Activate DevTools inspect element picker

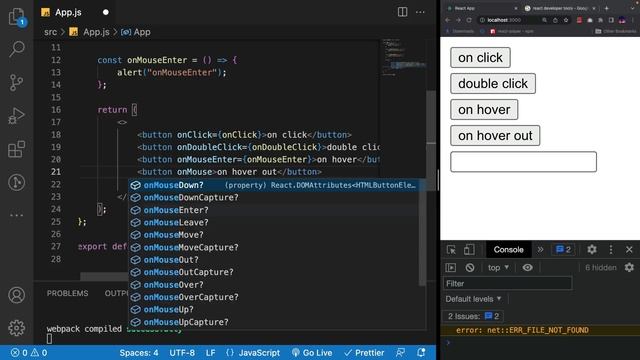coord(451,249)
